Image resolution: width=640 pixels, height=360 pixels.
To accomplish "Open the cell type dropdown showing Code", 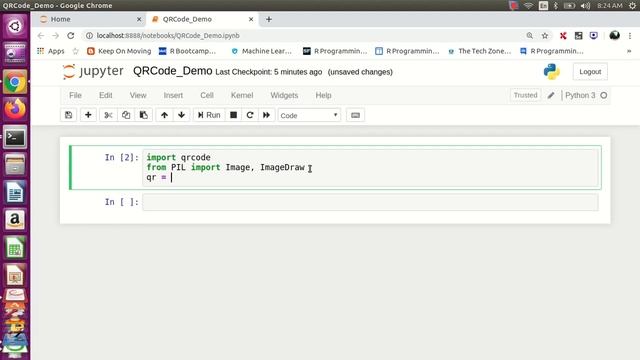I will point(309,116).
